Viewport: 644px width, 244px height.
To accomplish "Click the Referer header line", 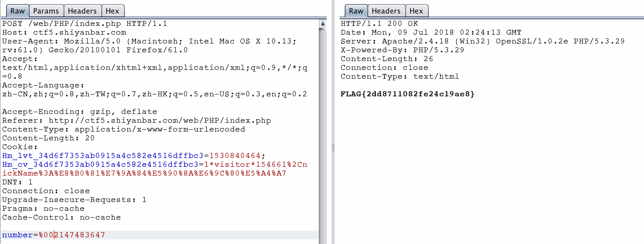I will click(x=136, y=120).
